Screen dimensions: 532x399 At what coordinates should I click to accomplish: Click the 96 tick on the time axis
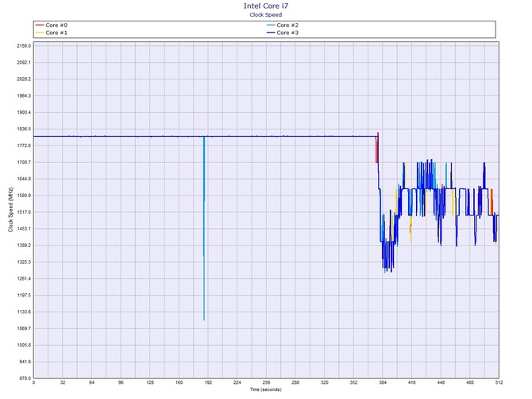(x=121, y=382)
